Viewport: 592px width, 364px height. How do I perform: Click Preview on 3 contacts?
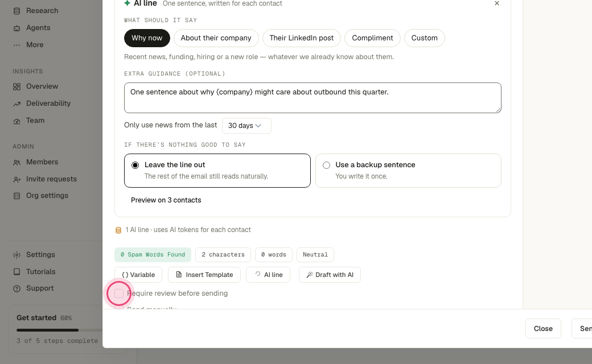coord(166,200)
